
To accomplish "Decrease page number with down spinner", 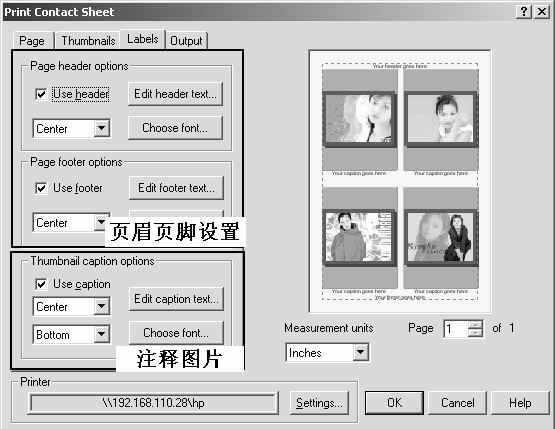I will (475, 333).
